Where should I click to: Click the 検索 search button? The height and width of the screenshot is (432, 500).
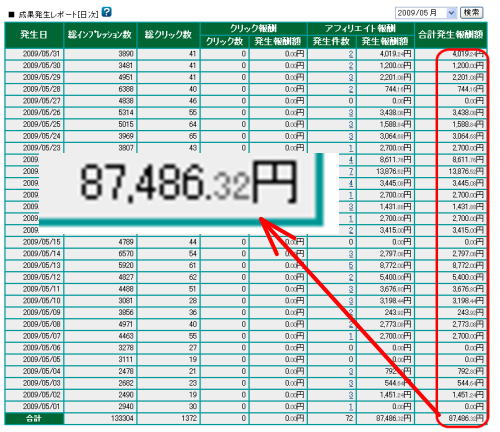point(471,13)
